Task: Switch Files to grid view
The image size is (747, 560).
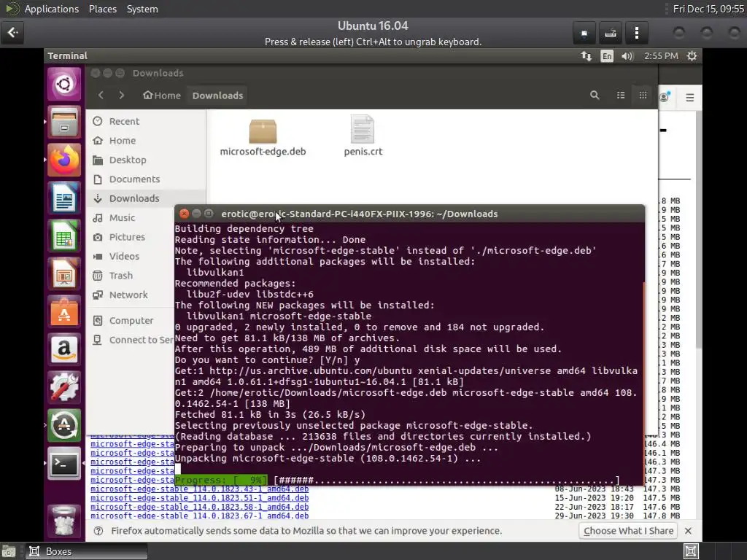Action: (x=643, y=96)
